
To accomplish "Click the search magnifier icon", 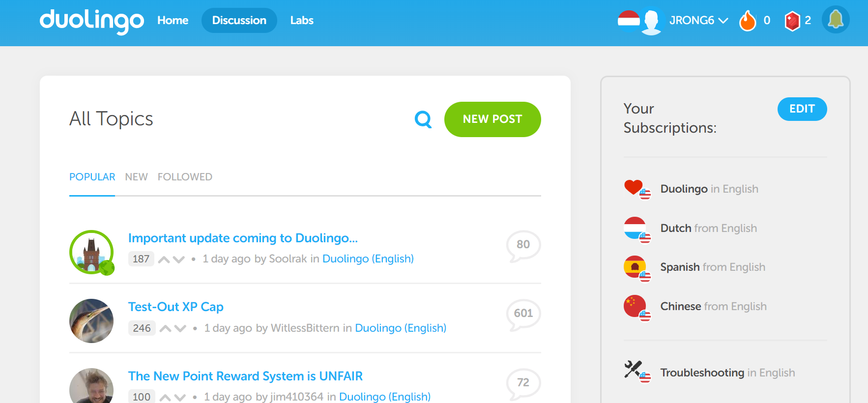I will 423,119.
